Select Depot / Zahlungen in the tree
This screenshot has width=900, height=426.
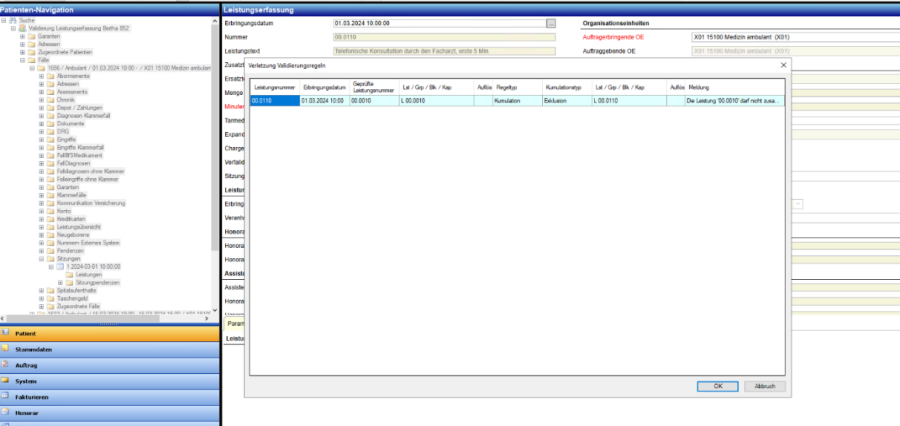(79, 108)
